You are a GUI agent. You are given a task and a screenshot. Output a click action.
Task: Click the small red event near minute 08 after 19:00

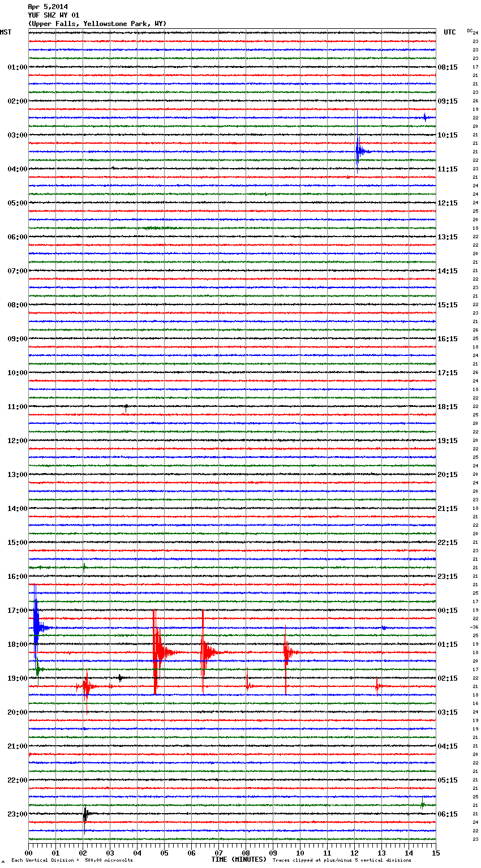tap(248, 686)
